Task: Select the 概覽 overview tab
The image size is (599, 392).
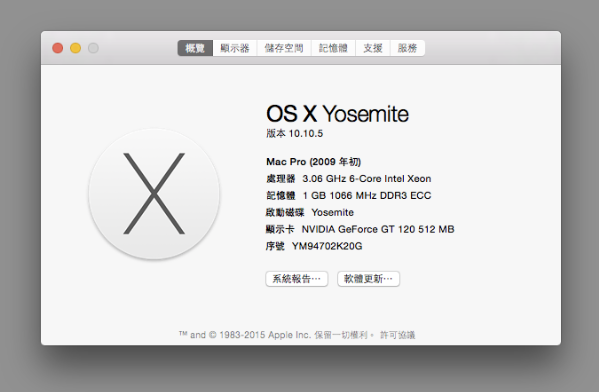Action: [x=195, y=48]
